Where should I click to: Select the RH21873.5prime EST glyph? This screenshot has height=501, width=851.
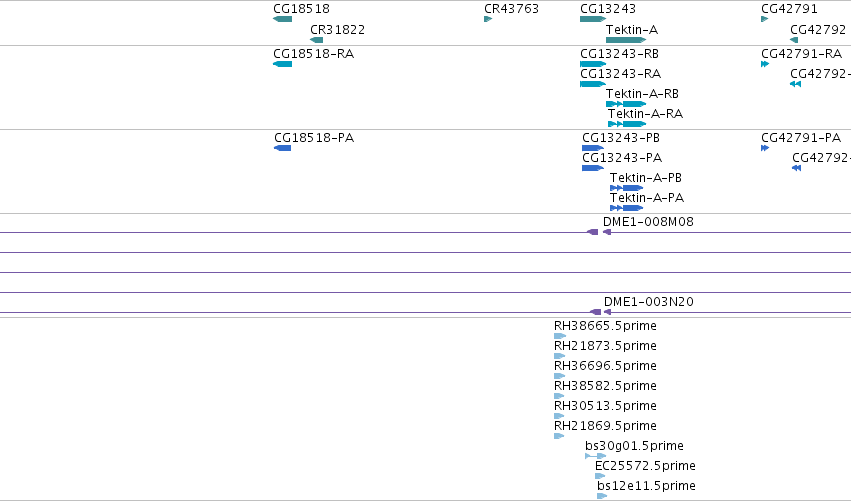click(560, 357)
